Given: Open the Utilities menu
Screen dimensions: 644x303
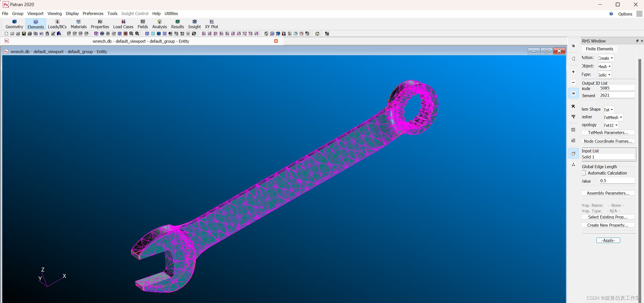Looking at the screenshot, I should (x=171, y=13).
